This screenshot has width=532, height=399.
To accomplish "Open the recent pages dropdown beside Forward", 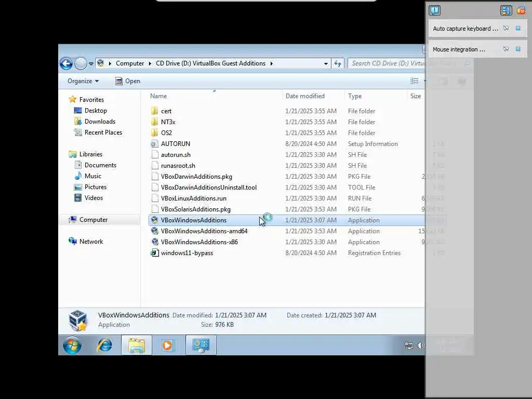I will point(91,63).
